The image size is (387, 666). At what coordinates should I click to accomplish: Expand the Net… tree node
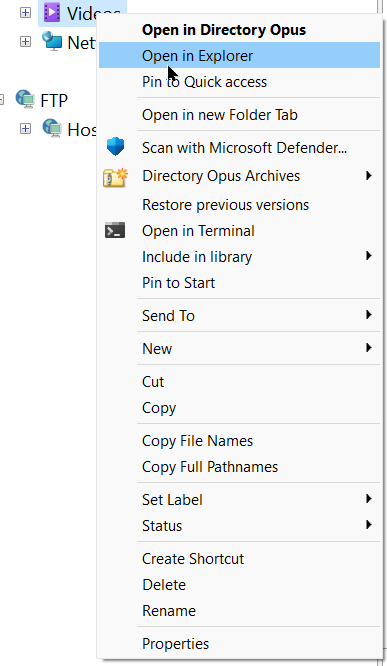click(25, 42)
